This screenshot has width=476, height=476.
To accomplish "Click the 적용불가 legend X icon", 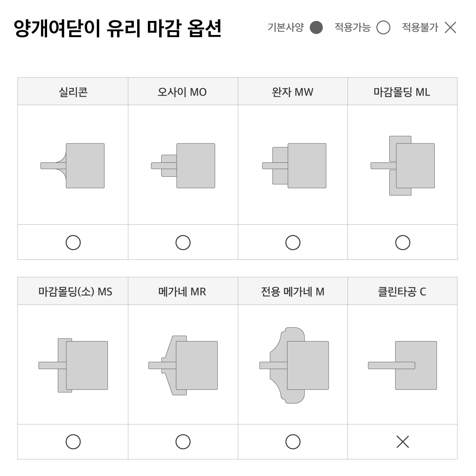I will 450,28.
